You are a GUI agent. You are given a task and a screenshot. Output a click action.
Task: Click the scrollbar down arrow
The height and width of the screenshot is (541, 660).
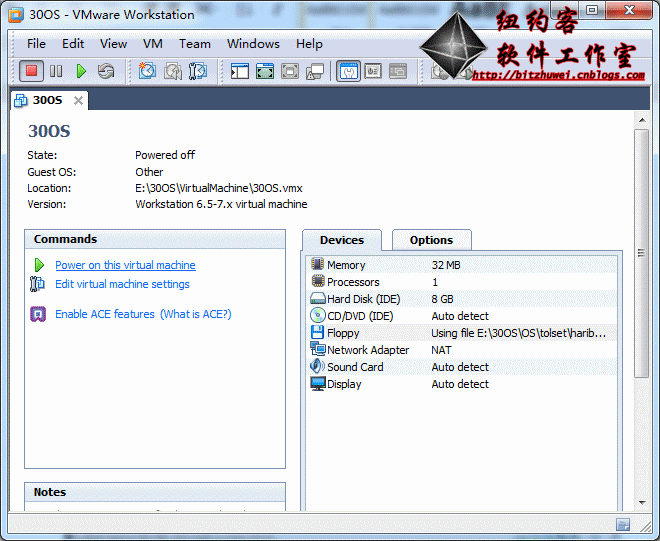pos(642,502)
